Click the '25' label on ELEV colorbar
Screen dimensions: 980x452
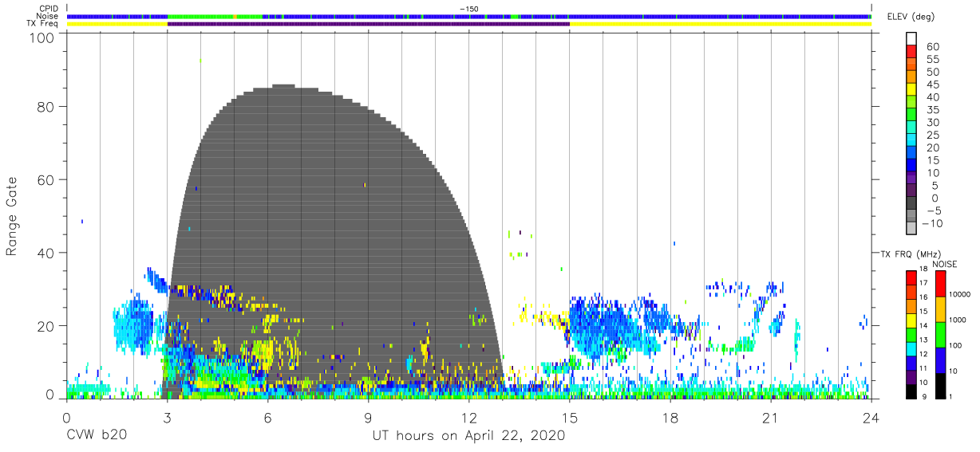933,136
